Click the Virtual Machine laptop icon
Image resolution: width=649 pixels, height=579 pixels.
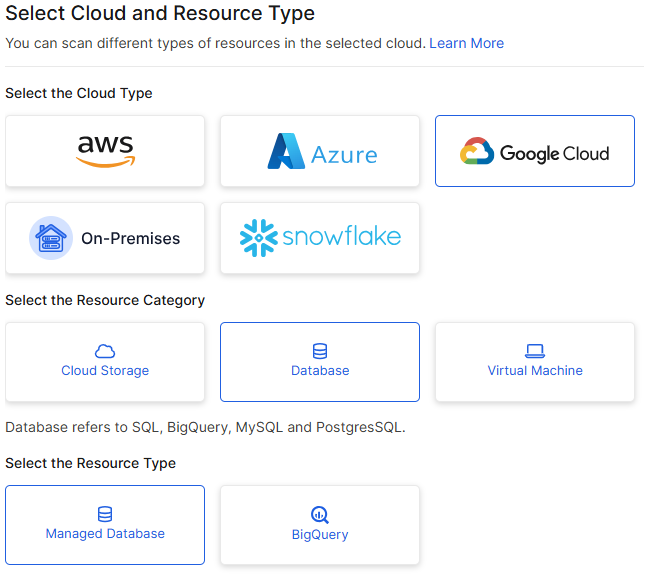tap(535, 351)
